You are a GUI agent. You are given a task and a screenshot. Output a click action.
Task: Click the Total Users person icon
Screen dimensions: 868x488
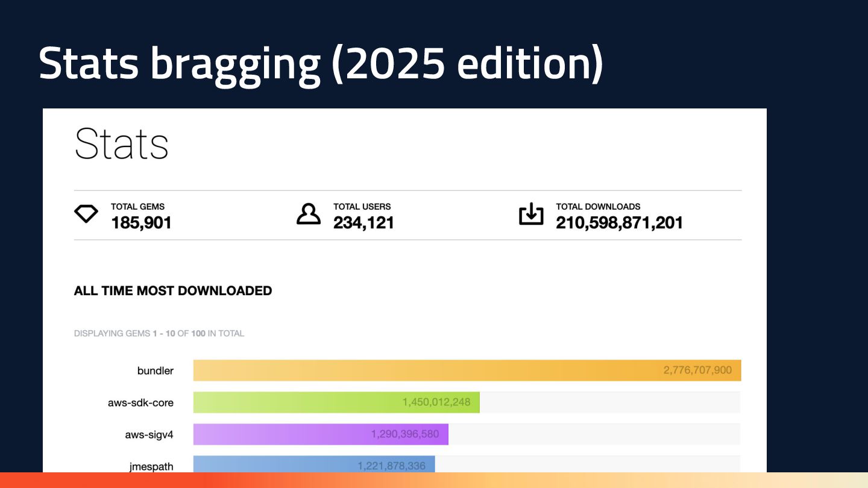coord(309,214)
